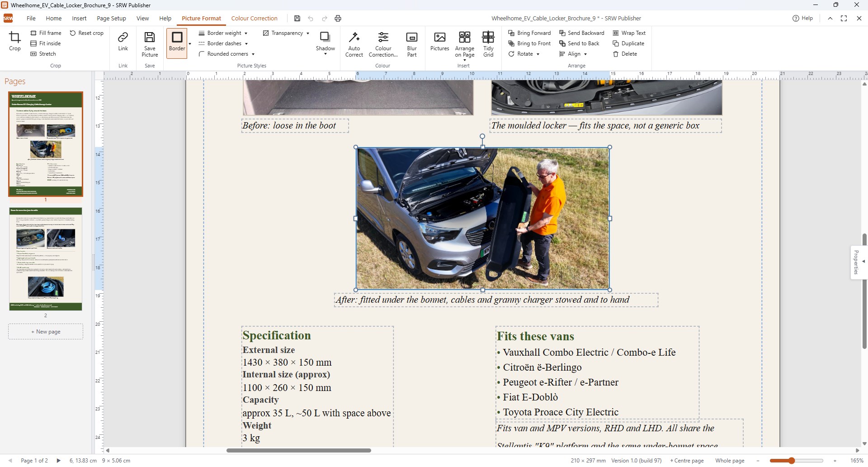This screenshot has height=467, width=868.
Task: Click Bring to Front
Action: click(x=529, y=43)
